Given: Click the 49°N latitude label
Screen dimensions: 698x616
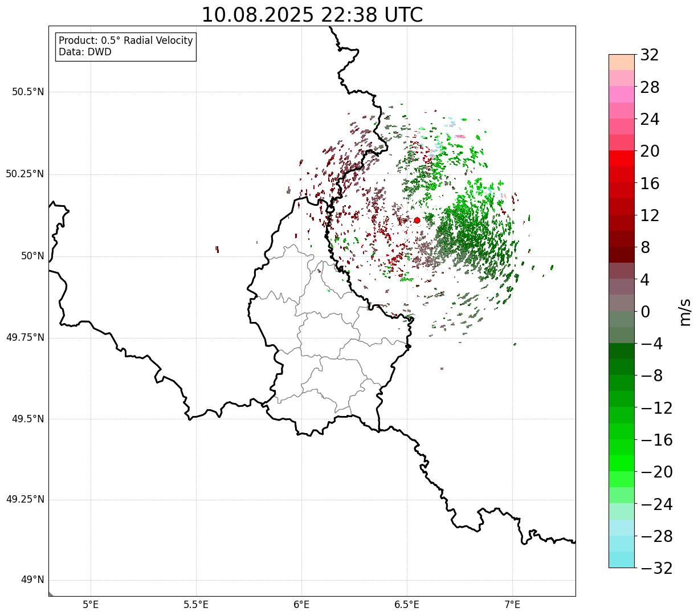Looking at the screenshot, I should click(32, 580).
